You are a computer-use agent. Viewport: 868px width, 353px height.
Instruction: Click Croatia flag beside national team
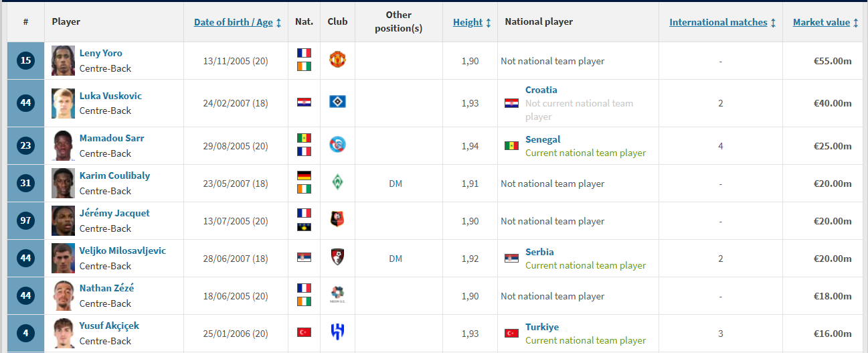point(511,103)
